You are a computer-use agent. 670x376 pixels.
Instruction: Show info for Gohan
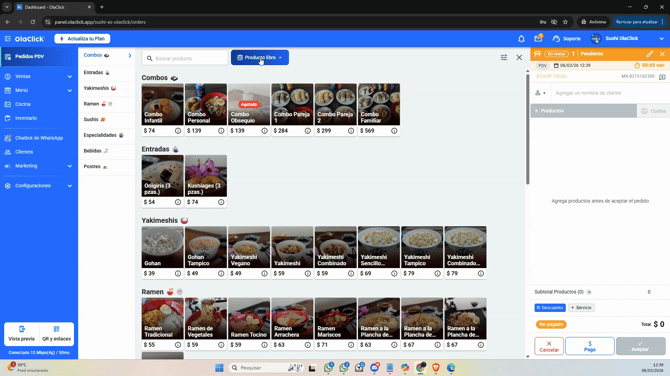coord(178,273)
